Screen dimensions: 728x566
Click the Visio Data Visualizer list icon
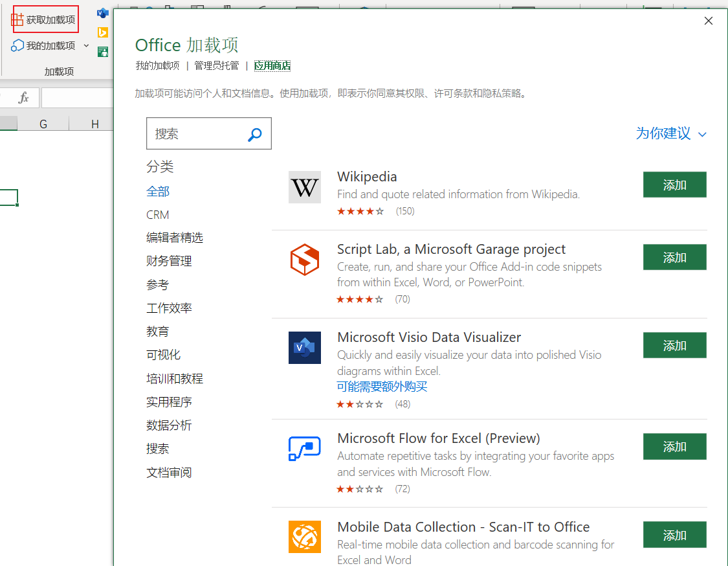(x=305, y=348)
